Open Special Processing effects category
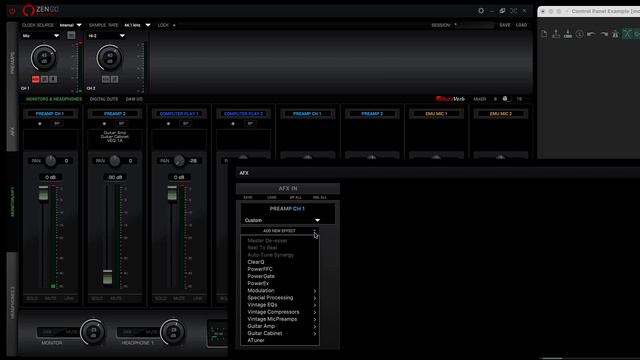The height and width of the screenshot is (360, 640). 282,298
